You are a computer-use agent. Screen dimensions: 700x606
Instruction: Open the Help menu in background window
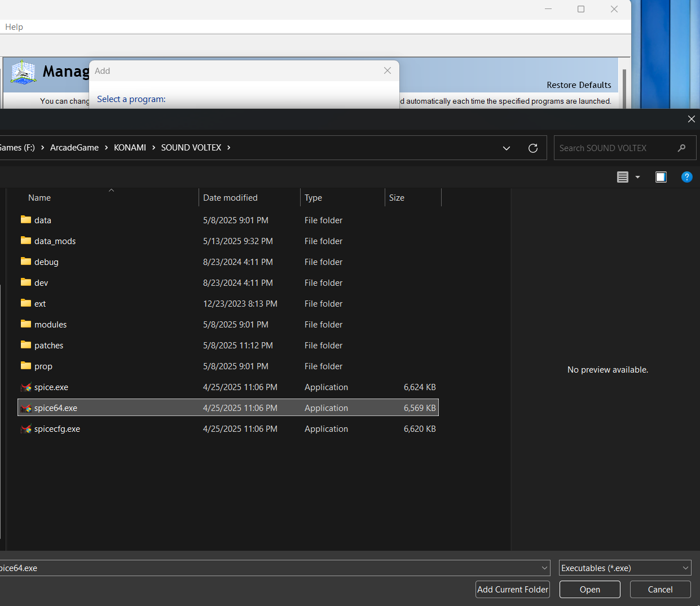click(x=14, y=27)
